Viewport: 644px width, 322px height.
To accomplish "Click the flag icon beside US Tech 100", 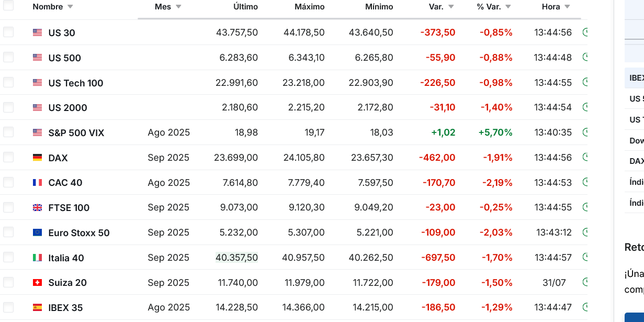I will pos(37,83).
